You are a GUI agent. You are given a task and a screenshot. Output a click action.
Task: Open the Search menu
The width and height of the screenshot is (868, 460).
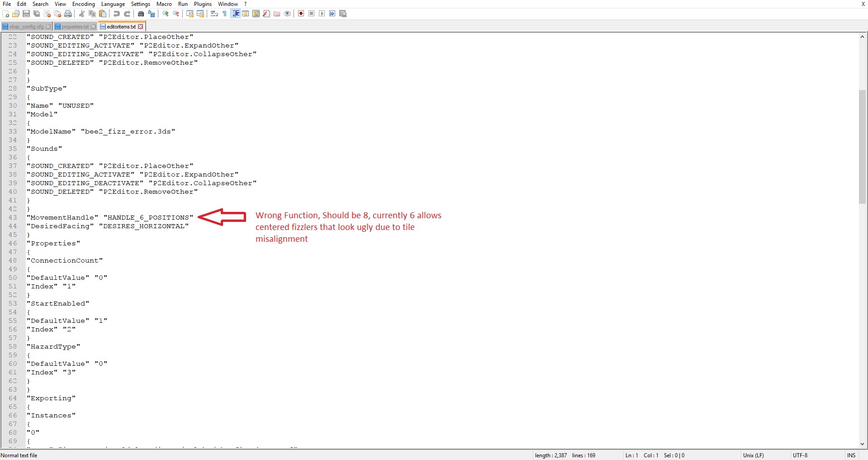pyautogui.click(x=40, y=4)
